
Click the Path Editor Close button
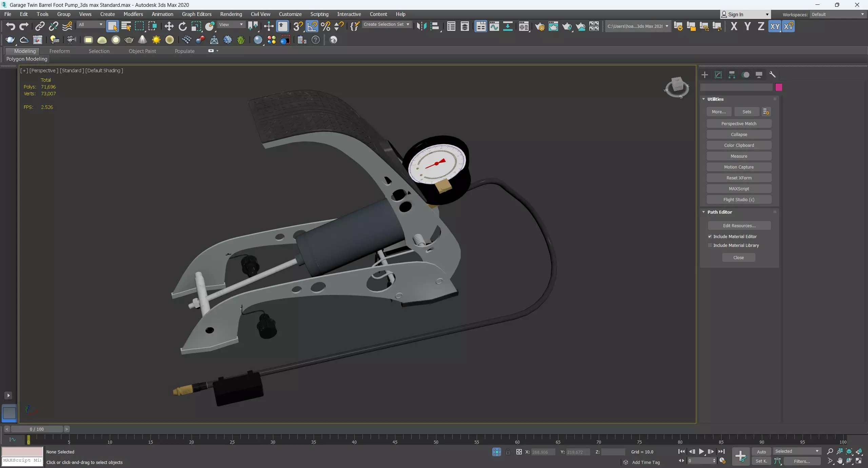738,257
